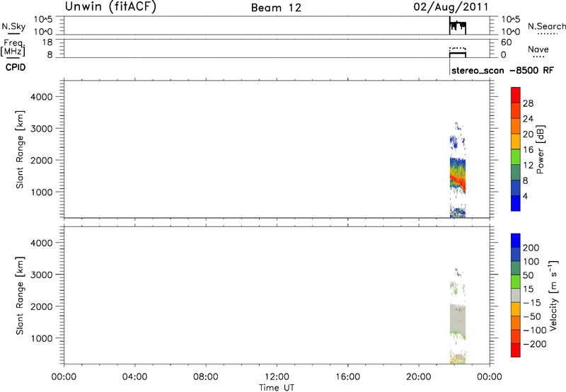Click the 'Unwin (fitACF)' title text
This screenshot has width=566, height=392.
click(x=110, y=6)
